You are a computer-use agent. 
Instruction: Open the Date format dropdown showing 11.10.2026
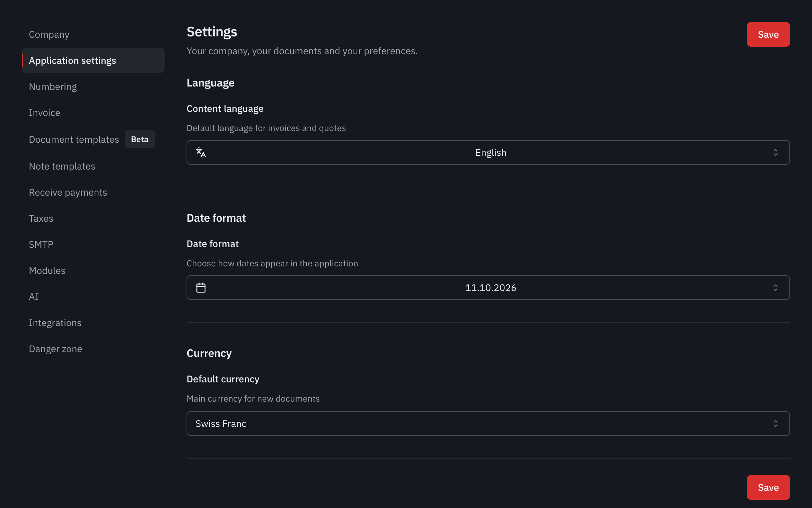488,288
